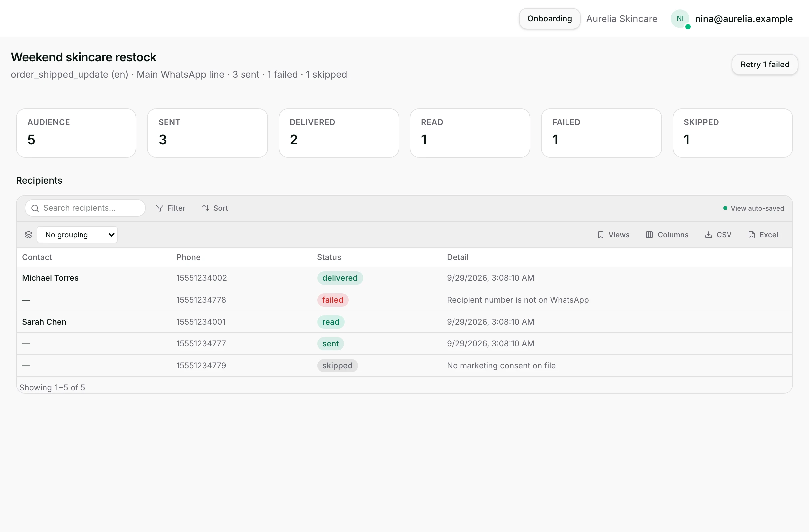
Task: Open saved Views bookmark icon
Action: click(601, 235)
